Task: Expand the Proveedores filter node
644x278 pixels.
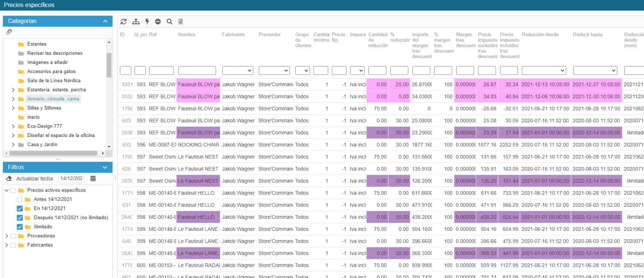Action: pos(7,236)
